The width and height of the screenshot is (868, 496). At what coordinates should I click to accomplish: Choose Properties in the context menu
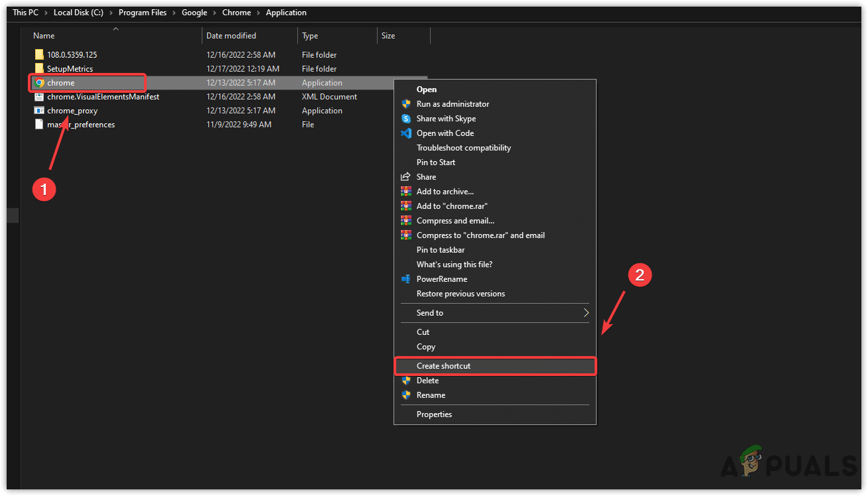[434, 414]
